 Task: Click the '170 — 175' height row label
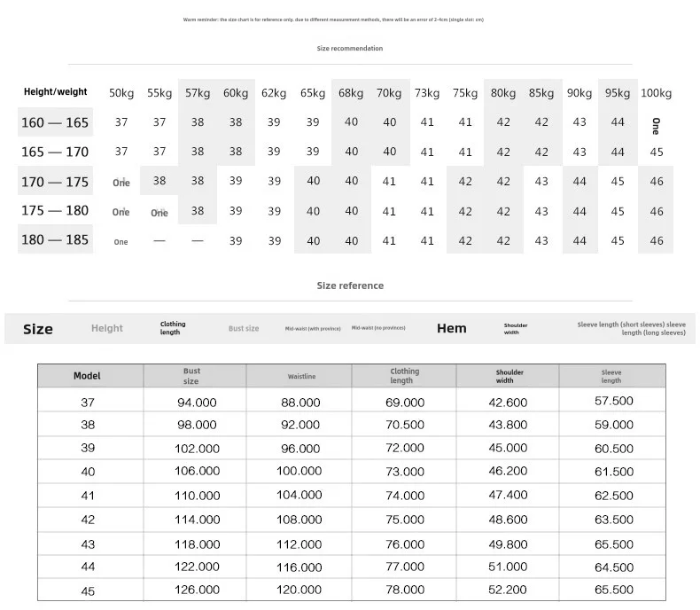coord(55,182)
